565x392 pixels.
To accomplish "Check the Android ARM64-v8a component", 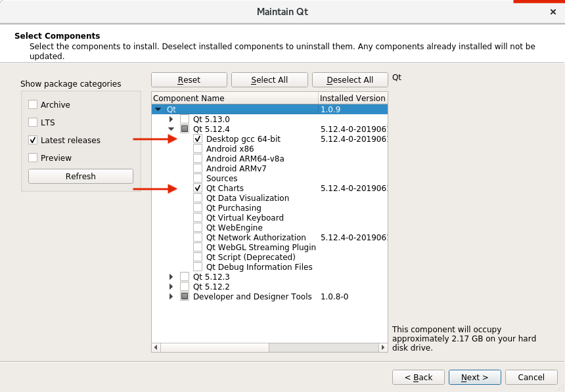I will pos(198,158).
